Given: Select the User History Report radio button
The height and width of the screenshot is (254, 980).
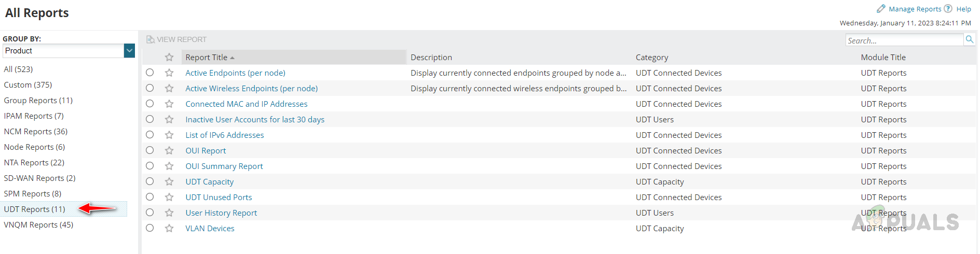Looking at the screenshot, I should [150, 213].
